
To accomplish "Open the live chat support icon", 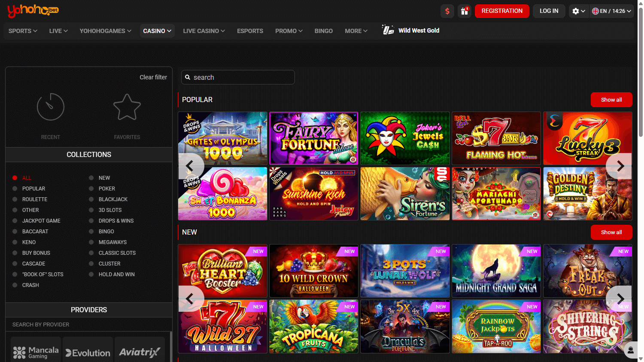I will tap(631, 350).
